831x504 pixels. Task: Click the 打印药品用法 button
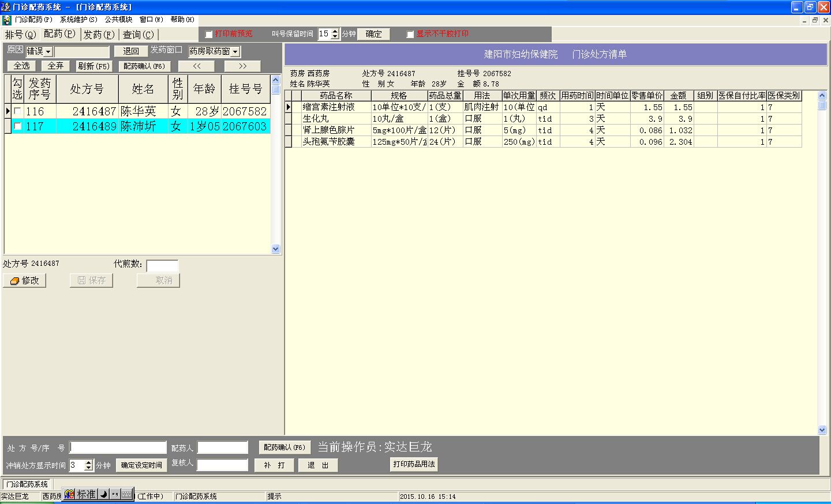click(x=414, y=464)
